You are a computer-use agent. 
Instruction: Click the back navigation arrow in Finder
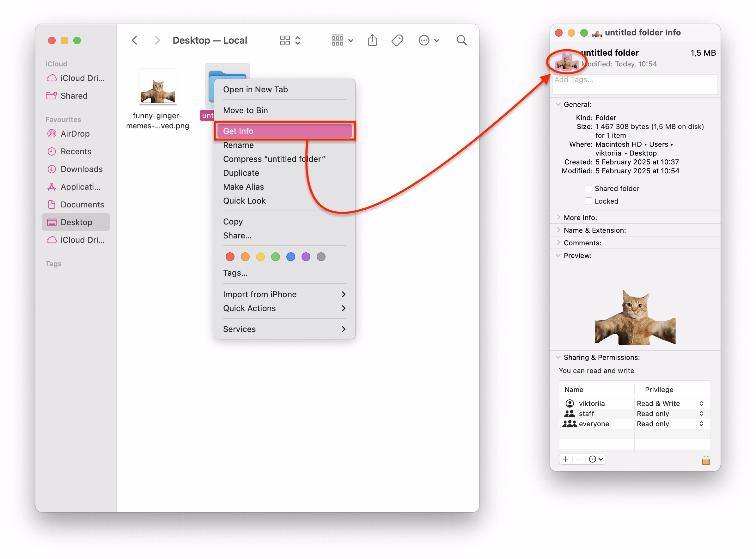click(x=134, y=40)
